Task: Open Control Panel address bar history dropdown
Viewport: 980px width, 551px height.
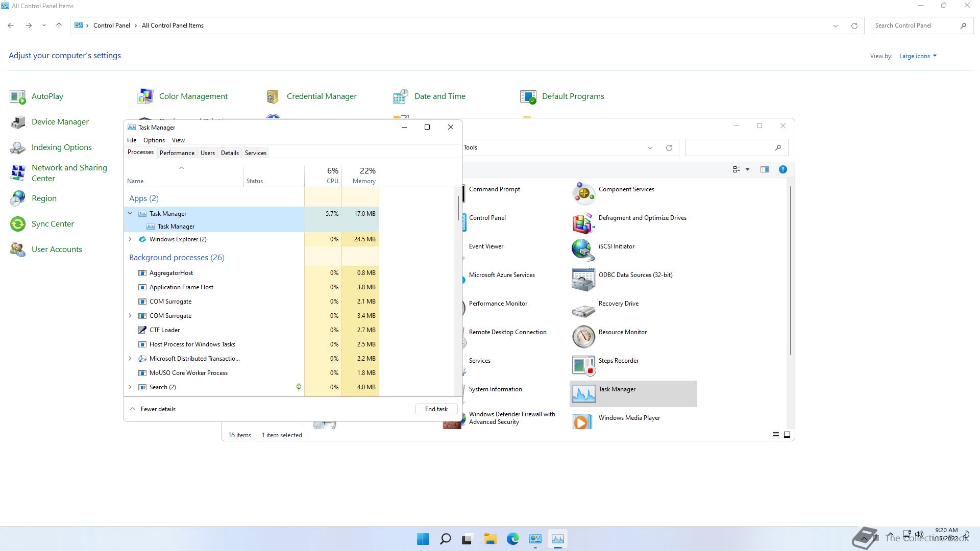Action: 836,26
